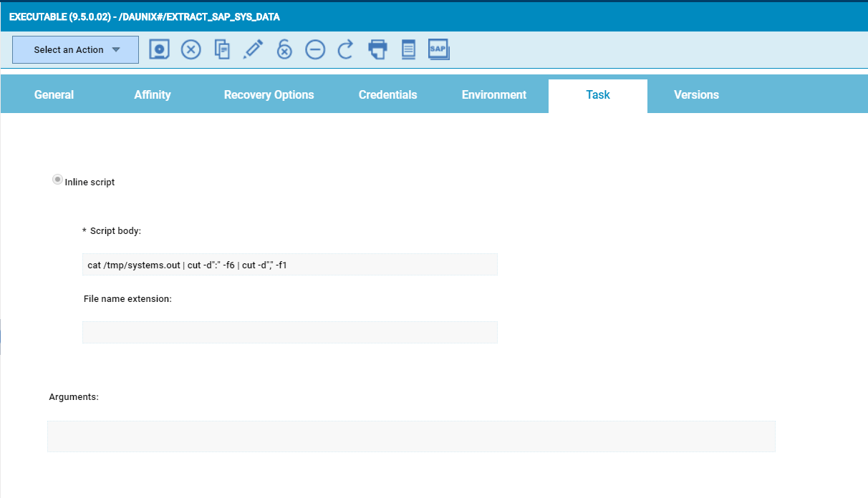Click the SAP icon in toolbar
Image resolution: width=868 pixels, height=498 pixels.
[x=438, y=49]
